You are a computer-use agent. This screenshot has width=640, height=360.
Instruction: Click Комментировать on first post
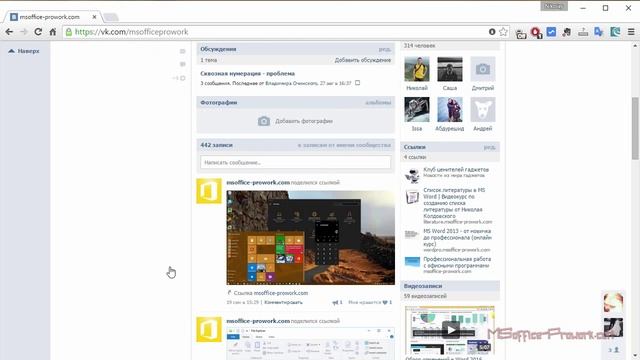[283, 302]
